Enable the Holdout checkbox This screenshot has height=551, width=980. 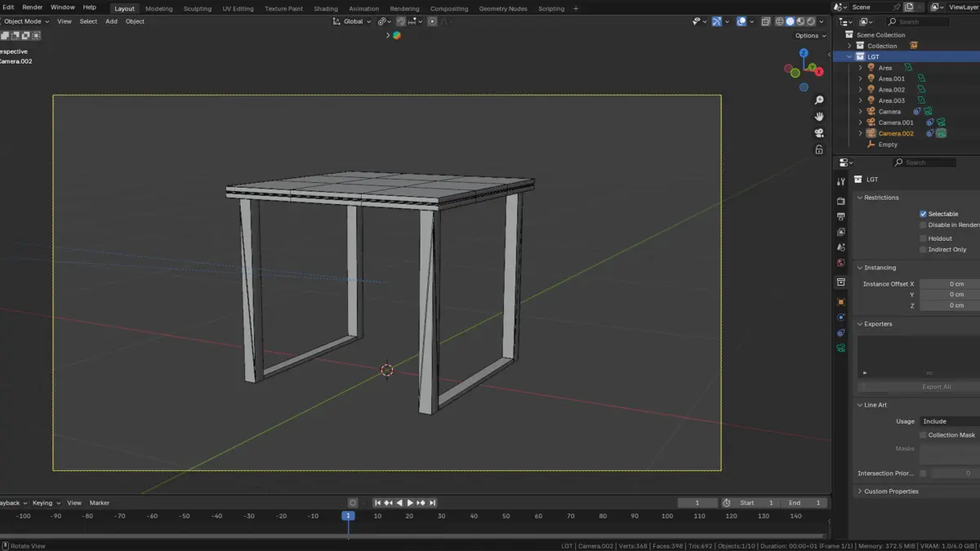tap(924, 238)
